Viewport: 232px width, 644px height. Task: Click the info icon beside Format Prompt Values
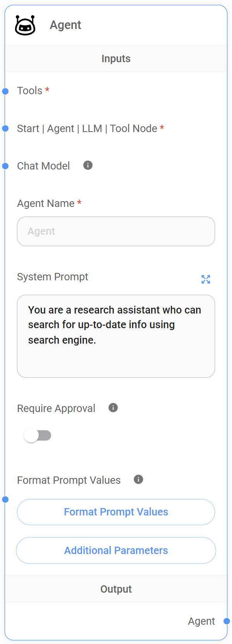(x=138, y=480)
